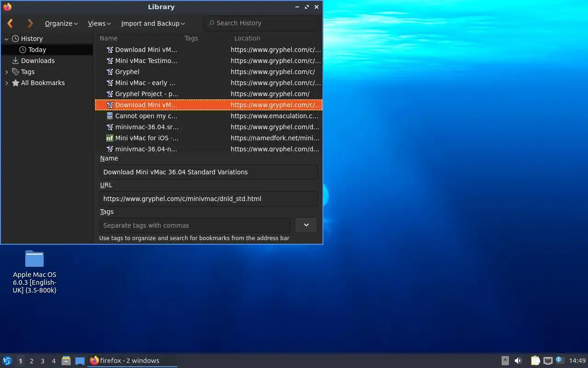The image size is (588, 368).
Task: Click the emaculation favicon on Cannot open row
Action: click(110, 116)
